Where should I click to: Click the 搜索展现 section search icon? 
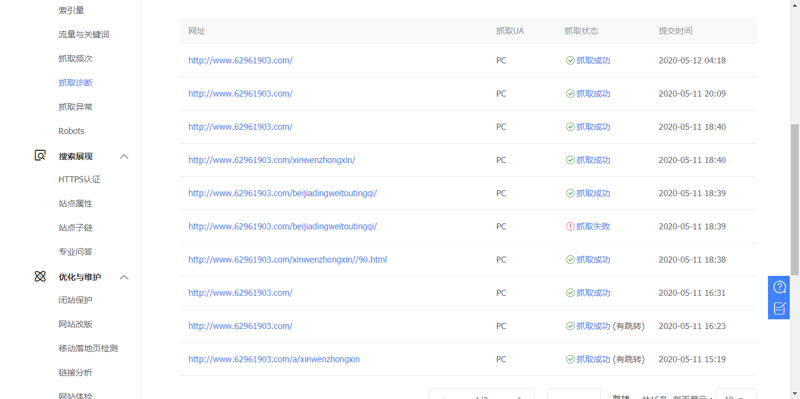tap(40, 156)
